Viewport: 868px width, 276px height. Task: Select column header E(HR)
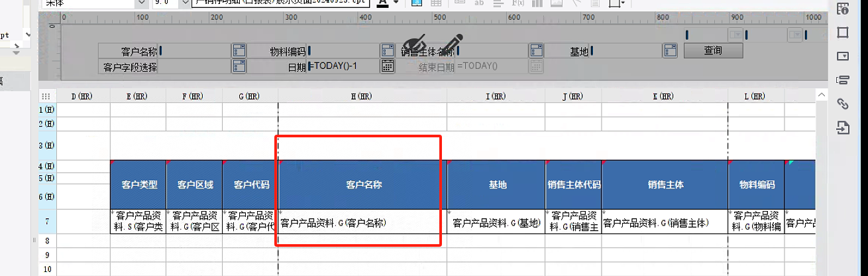(x=138, y=96)
